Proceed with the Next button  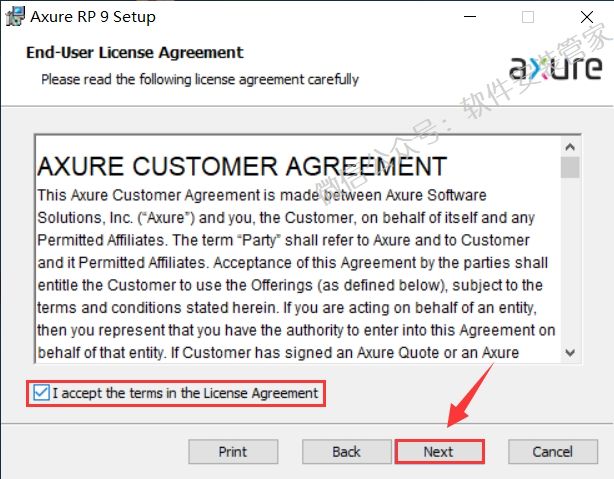pos(439,451)
